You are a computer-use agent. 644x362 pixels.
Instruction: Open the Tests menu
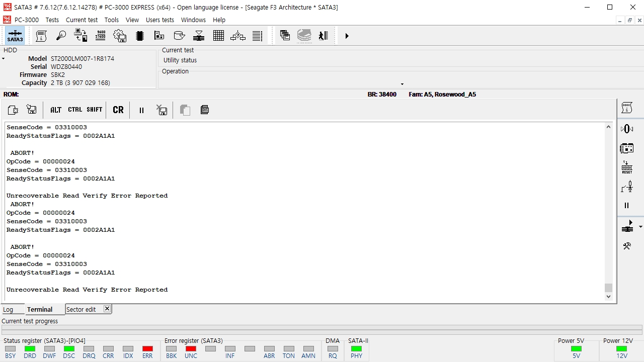coord(52,20)
